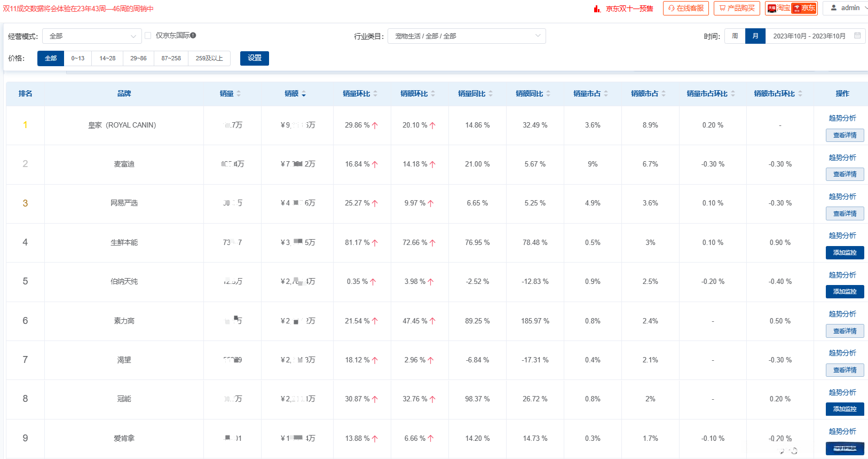This screenshot has width=868, height=459.
Task: Click brand name 渴望
Action: pyautogui.click(x=124, y=360)
